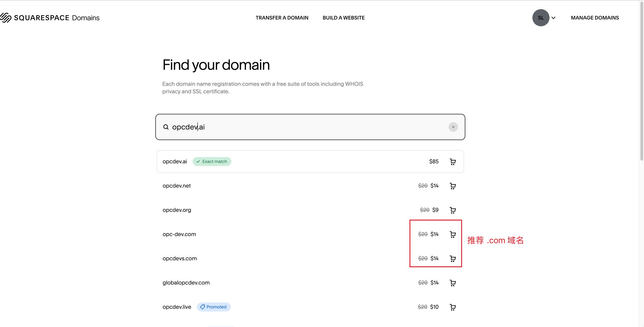The width and height of the screenshot is (644, 327).
Task: Click the Promoted tag on opcdev.live
Action: click(x=213, y=307)
